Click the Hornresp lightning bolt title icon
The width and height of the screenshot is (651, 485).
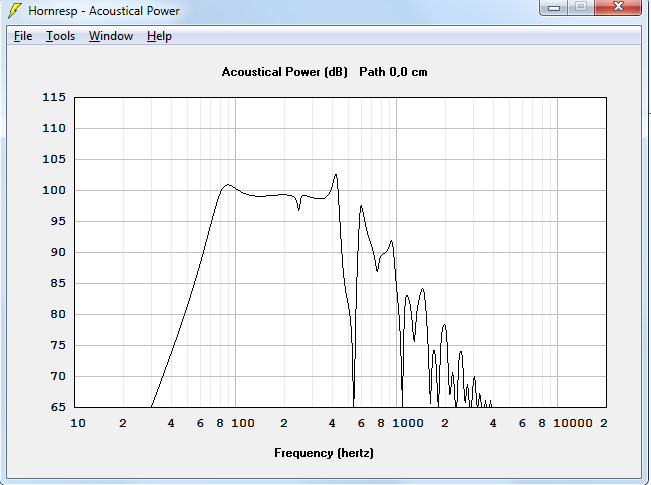(15, 10)
